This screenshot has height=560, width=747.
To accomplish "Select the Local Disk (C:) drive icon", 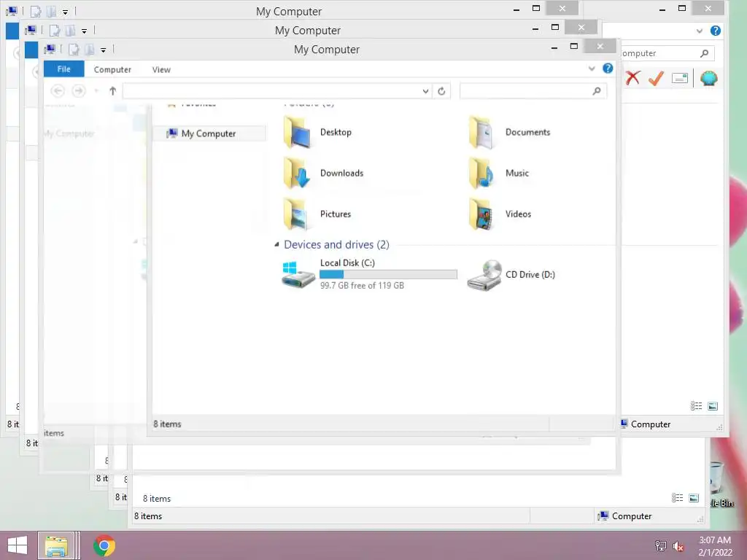I will [298, 274].
